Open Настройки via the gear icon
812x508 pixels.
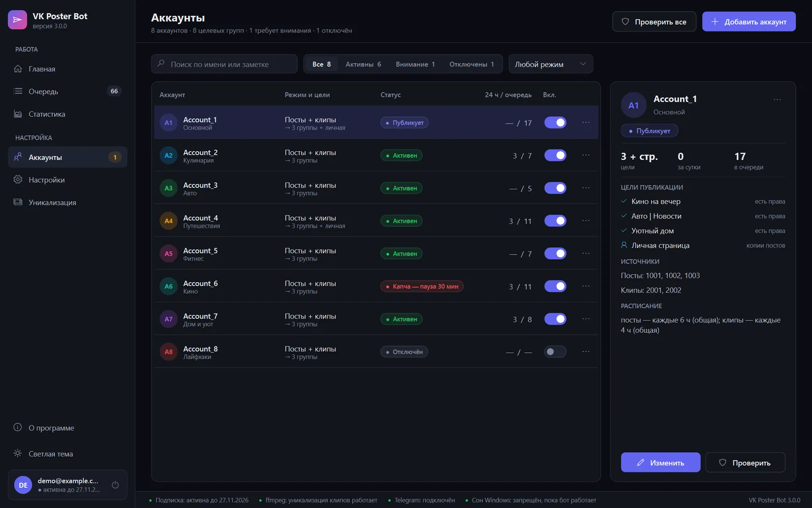click(x=18, y=179)
